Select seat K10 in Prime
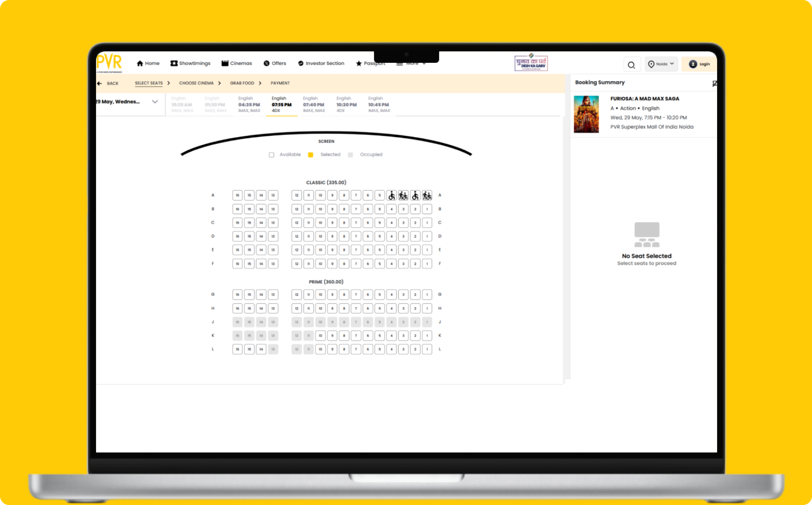 click(320, 336)
